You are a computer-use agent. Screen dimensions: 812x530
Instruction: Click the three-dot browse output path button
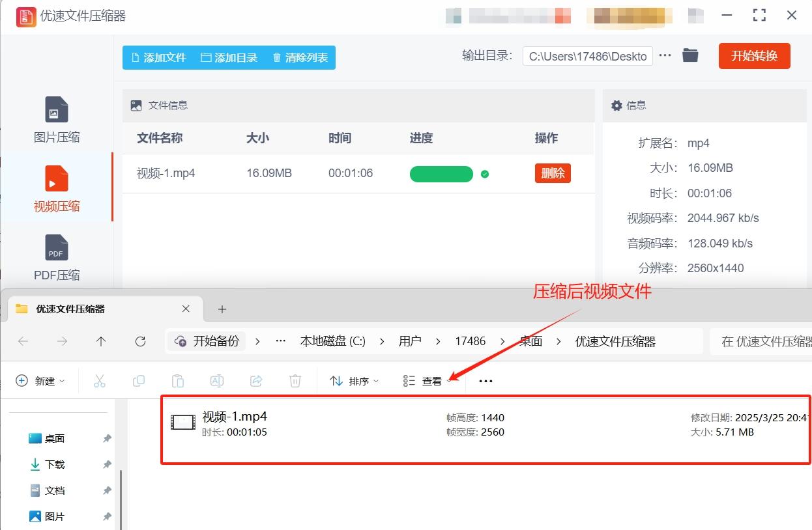click(x=665, y=56)
